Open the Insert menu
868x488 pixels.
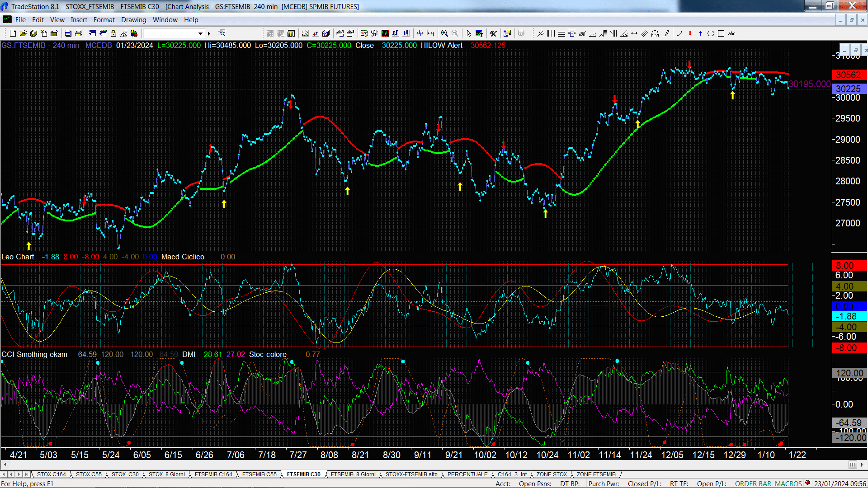79,20
